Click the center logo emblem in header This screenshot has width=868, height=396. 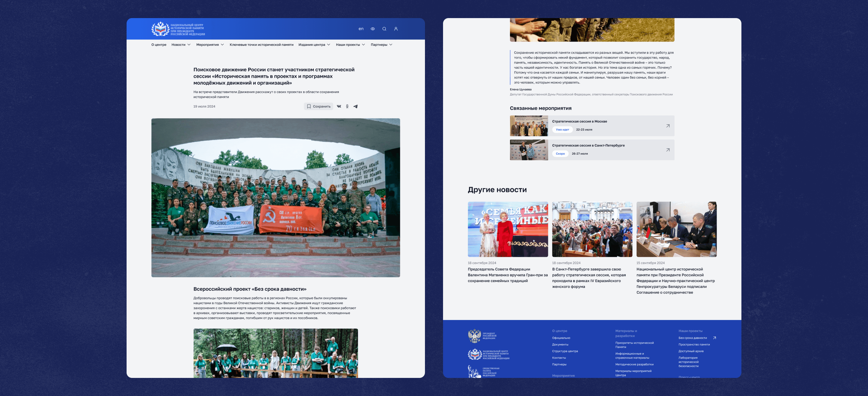click(160, 29)
